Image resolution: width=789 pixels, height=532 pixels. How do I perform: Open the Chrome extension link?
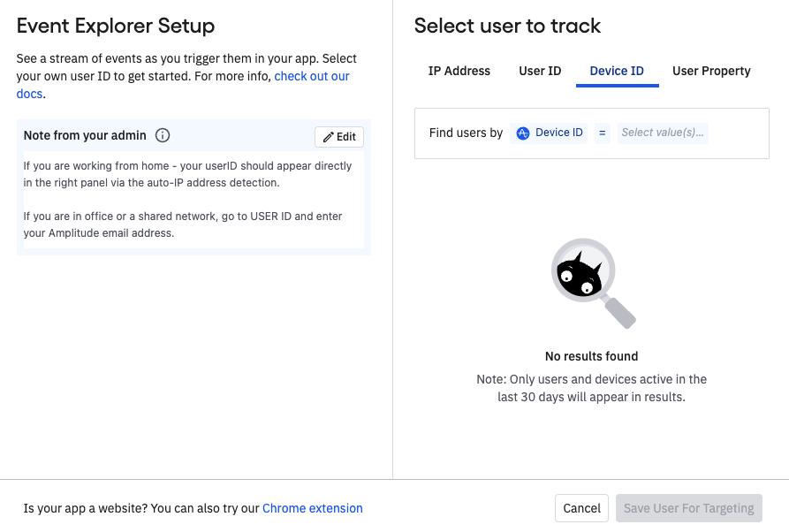[x=313, y=508]
